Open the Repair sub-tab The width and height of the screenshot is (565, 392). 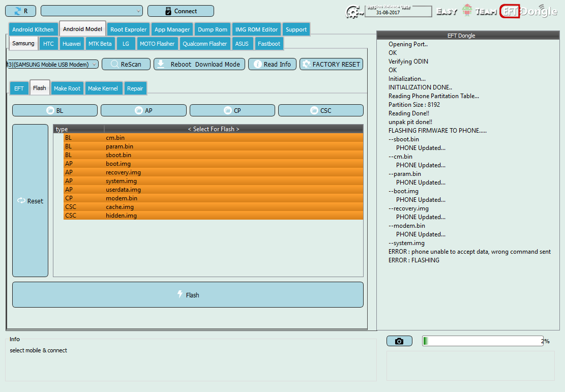(x=135, y=88)
